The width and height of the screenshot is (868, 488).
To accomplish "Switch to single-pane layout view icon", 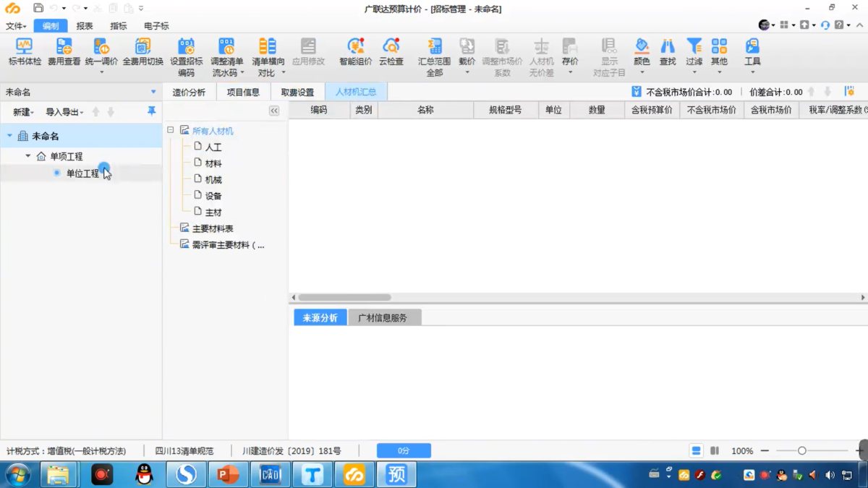I will click(x=696, y=450).
